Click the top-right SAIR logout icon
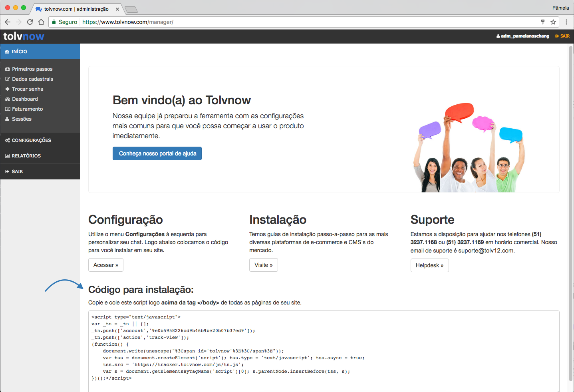This screenshot has width=574, height=392. tap(557, 36)
